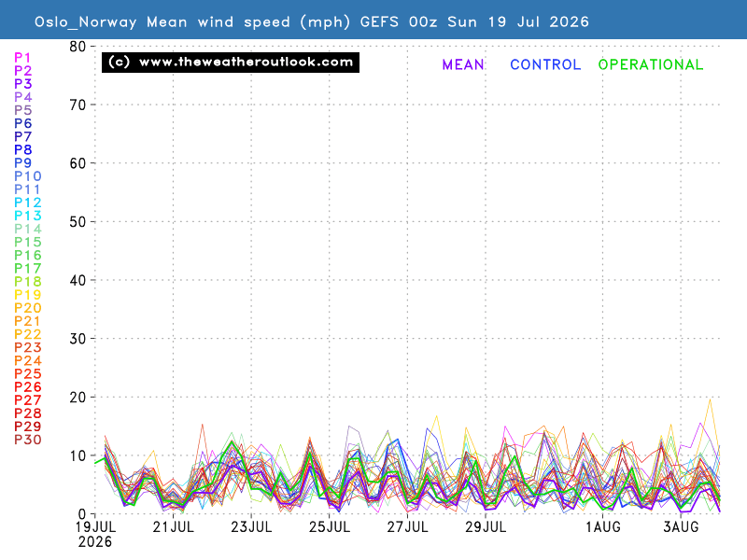Click the P2 legend label
The width and height of the screenshot is (747, 560).
tap(22, 71)
